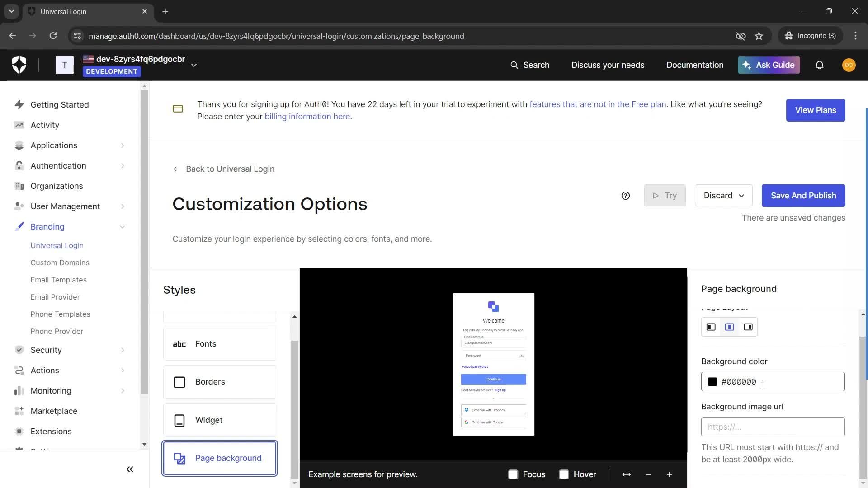
Task: Open Email Provider
Action: click(55, 297)
